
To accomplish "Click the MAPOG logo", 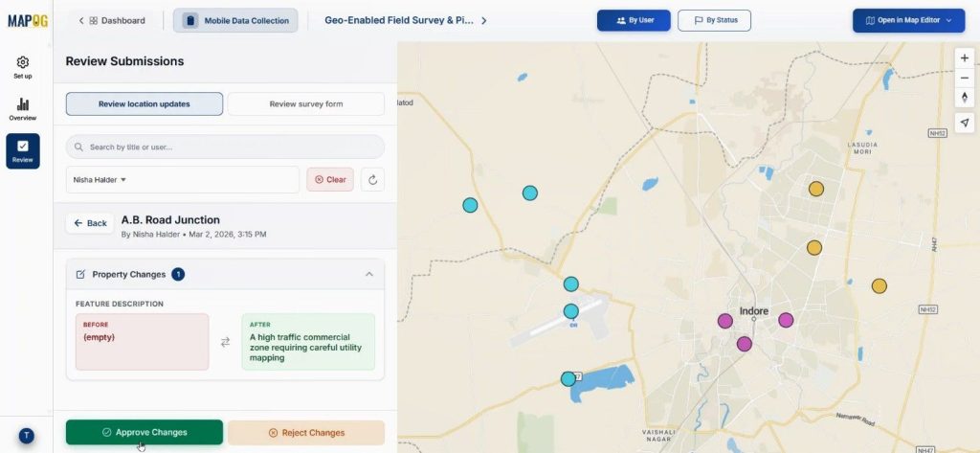I will point(28,21).
